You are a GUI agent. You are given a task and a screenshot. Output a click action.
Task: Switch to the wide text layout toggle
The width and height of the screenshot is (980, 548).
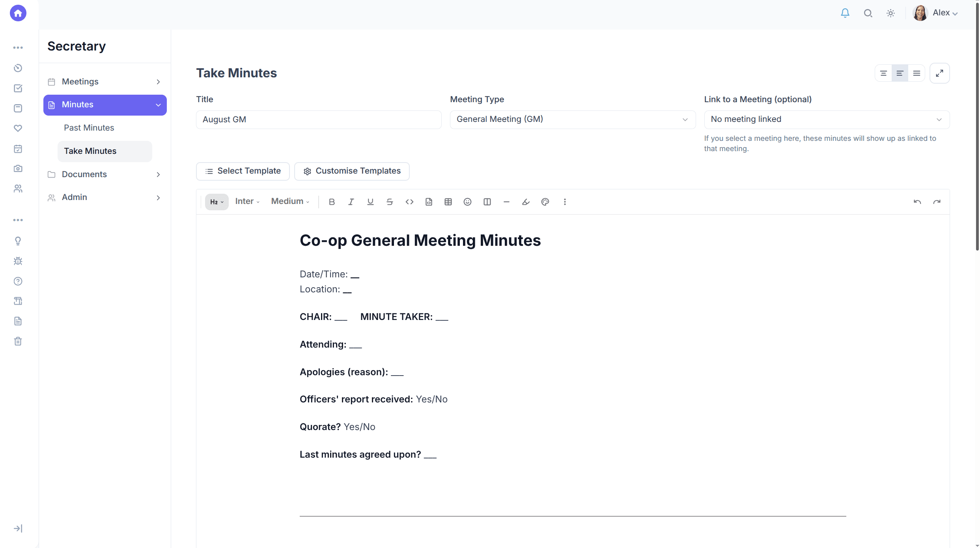click(x=917, y=73)
